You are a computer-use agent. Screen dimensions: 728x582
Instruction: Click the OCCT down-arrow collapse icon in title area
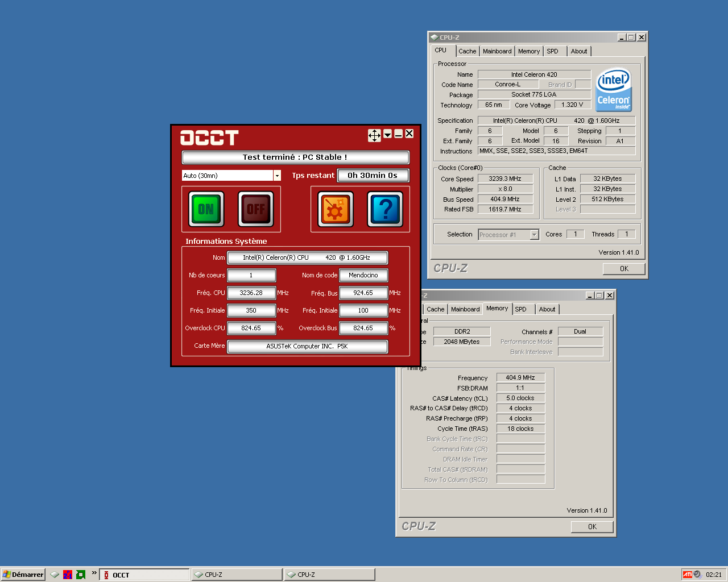[388, 134]
